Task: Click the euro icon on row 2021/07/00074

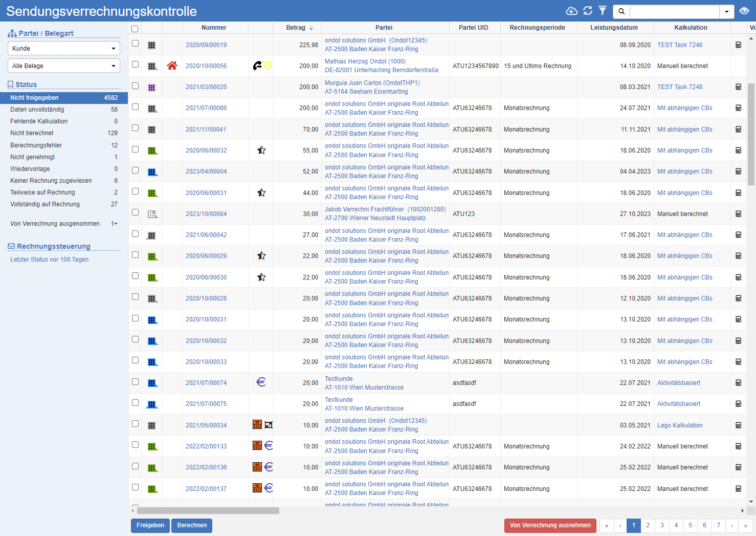Action: [261, 382]
